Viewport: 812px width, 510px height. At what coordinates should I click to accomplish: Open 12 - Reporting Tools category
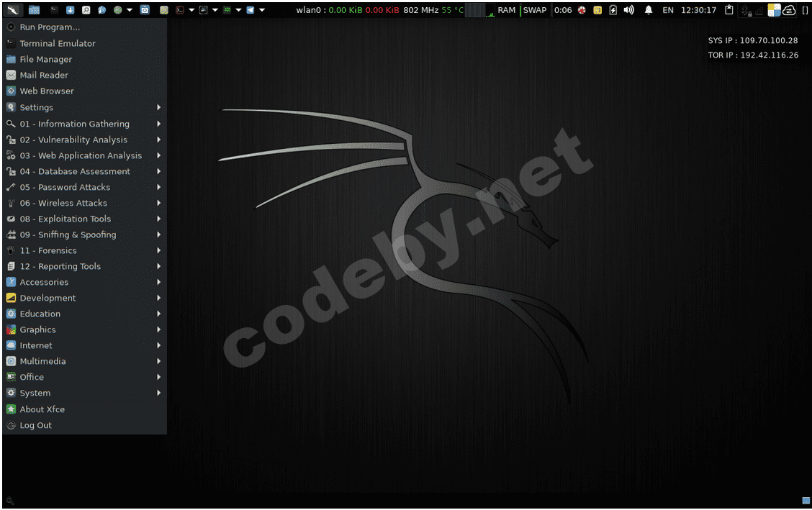click(84, 266)
